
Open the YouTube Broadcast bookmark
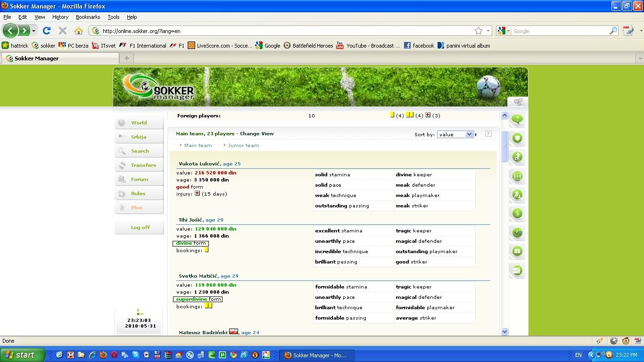368,46
